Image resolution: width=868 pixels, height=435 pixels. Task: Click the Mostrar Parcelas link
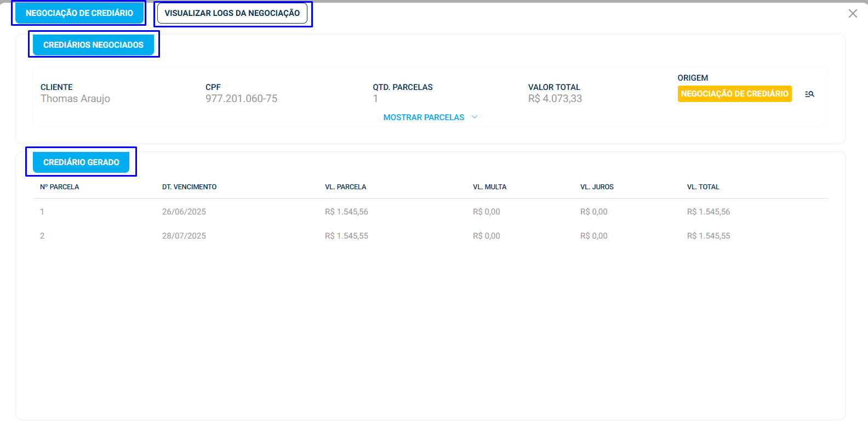click(x=424, y=117)
